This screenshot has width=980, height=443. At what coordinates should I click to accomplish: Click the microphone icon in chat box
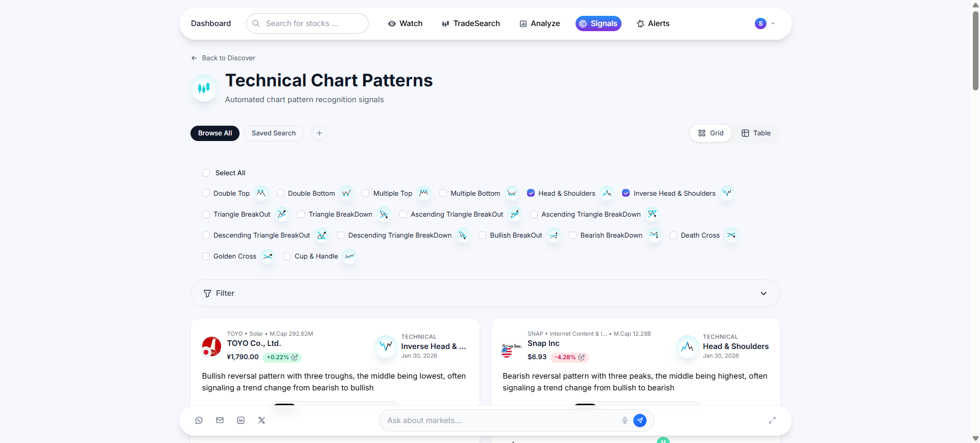(x=625, y=420)
